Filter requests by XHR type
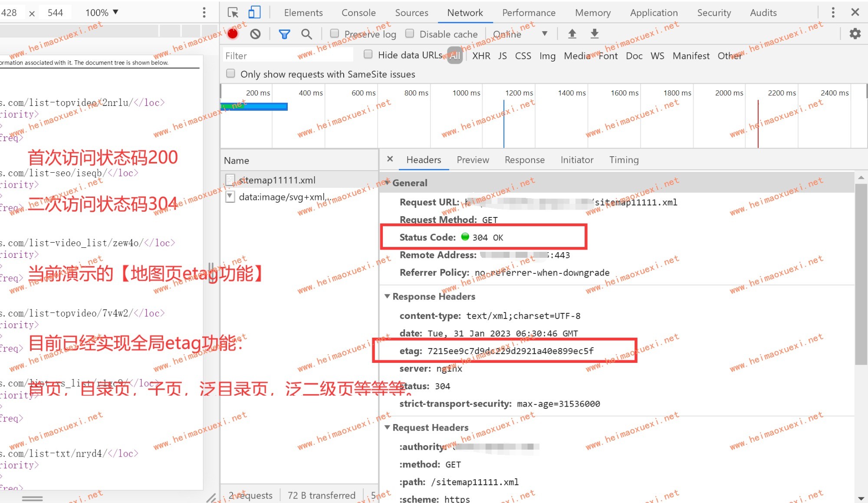Screen dimensions: 868x503 481,56
